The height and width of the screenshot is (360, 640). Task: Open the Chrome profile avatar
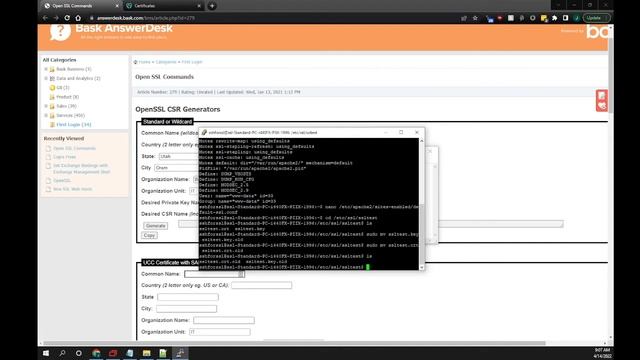click(576, 18)
